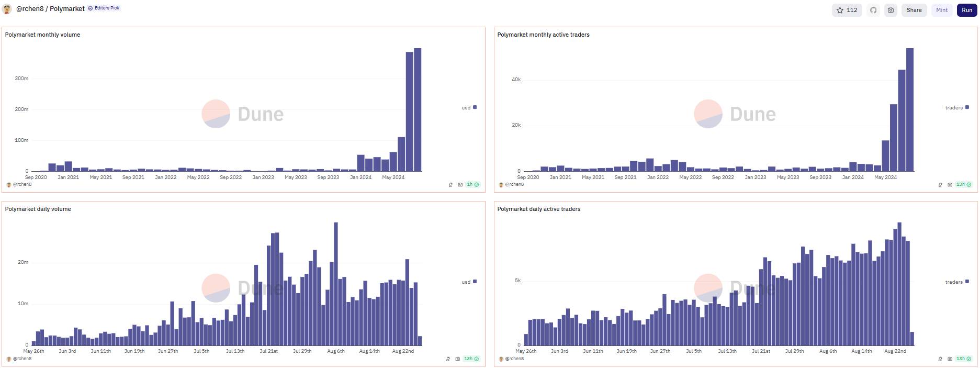Open the GitHub icon in header

pos(873,10)
